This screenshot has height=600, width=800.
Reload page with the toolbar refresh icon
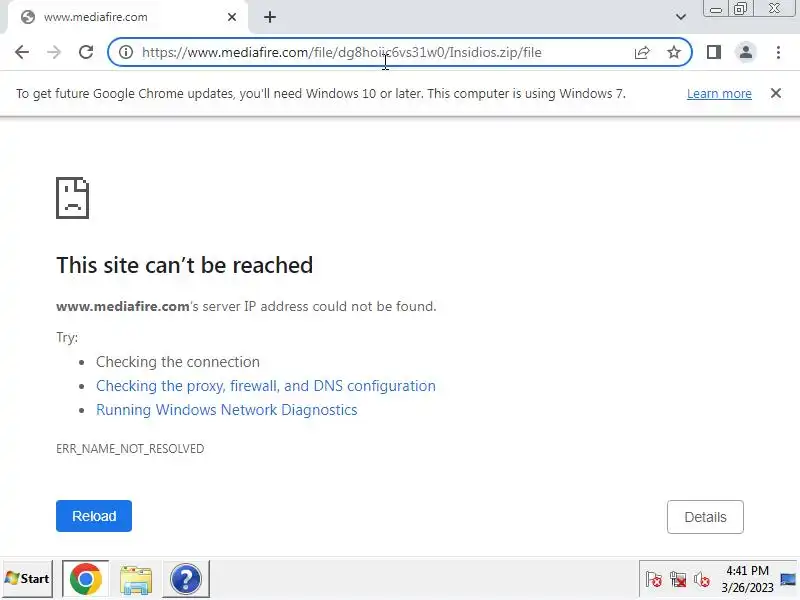[x=86, y=52]
